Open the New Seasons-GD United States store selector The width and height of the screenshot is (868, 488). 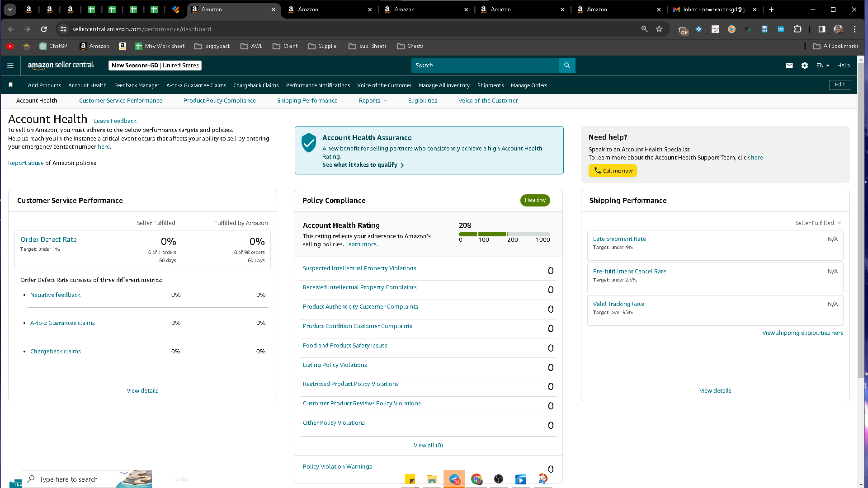[155, 66]
